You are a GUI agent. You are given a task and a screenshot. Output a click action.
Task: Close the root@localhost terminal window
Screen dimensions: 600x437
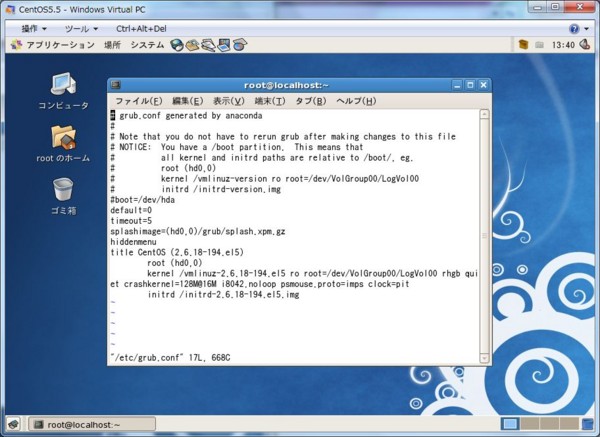(x=484, y=85)
